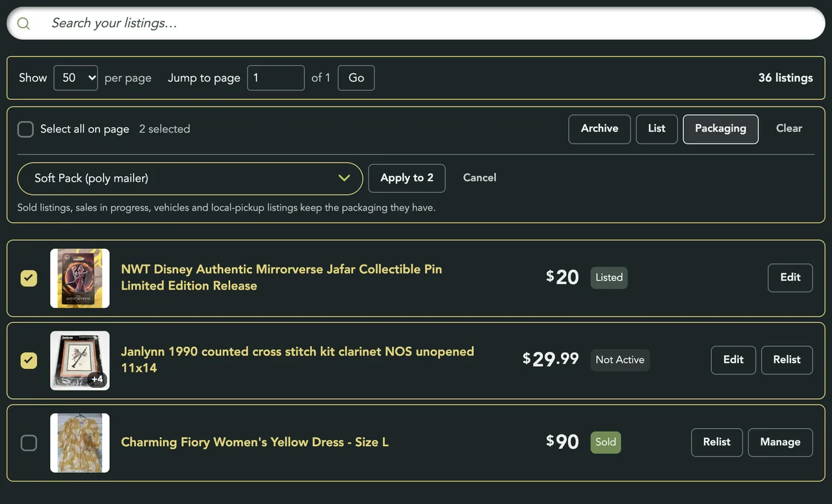Click the Packaging bulk action button
The image size is (832, 504).
pos(720,129)
